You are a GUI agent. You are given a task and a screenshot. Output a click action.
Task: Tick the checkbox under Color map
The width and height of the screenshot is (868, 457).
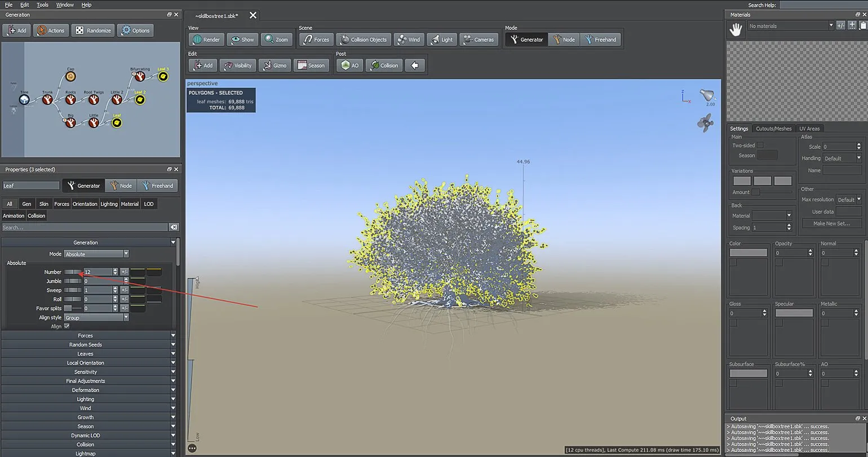coord(733,263)
